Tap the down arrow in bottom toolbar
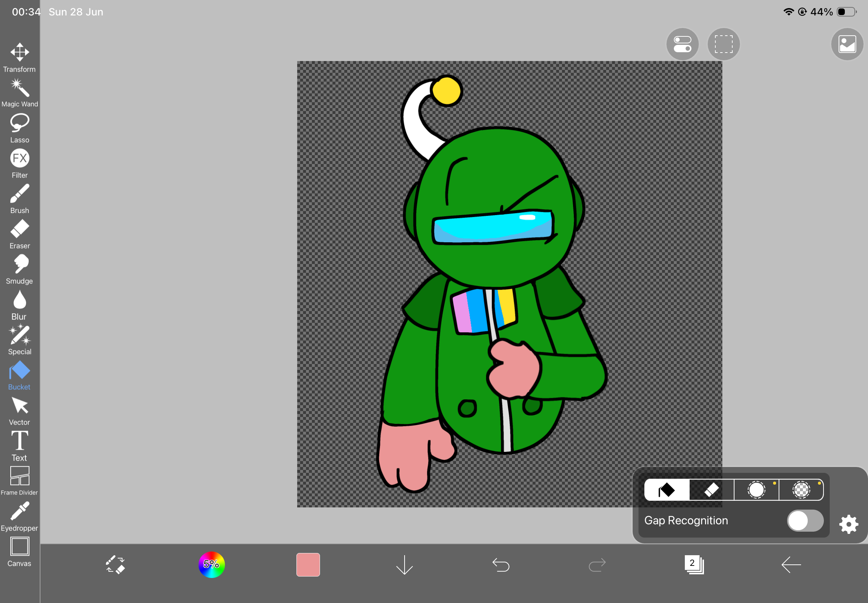Viewport: 868px width, 603px height. (404, 565)
